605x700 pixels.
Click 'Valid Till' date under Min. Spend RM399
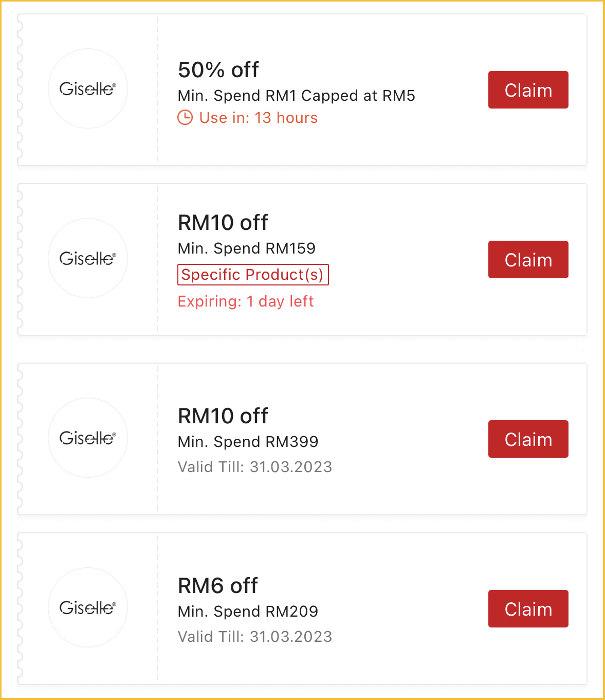pos(255,467)
